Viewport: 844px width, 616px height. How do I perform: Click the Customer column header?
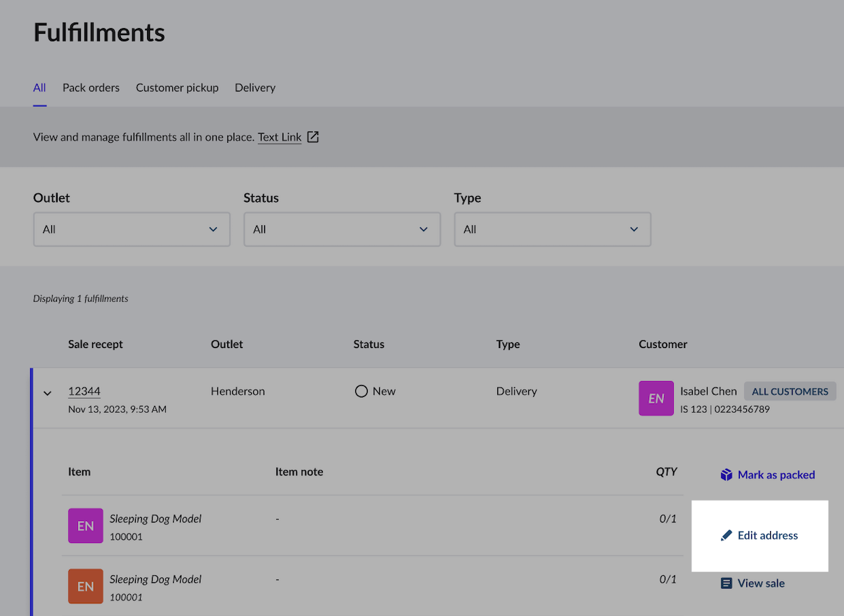[x=663, y=345]
